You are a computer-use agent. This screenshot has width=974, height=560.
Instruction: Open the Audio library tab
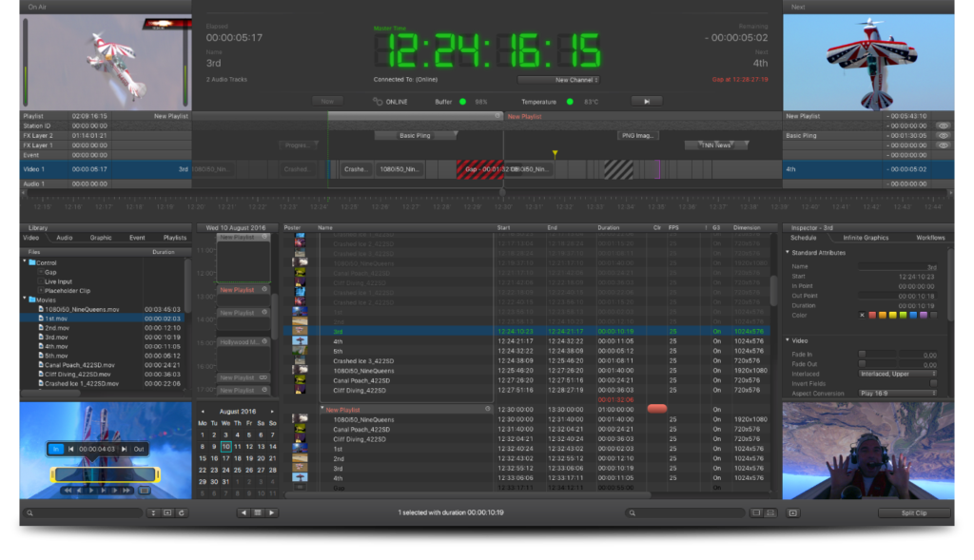[65, 238]
